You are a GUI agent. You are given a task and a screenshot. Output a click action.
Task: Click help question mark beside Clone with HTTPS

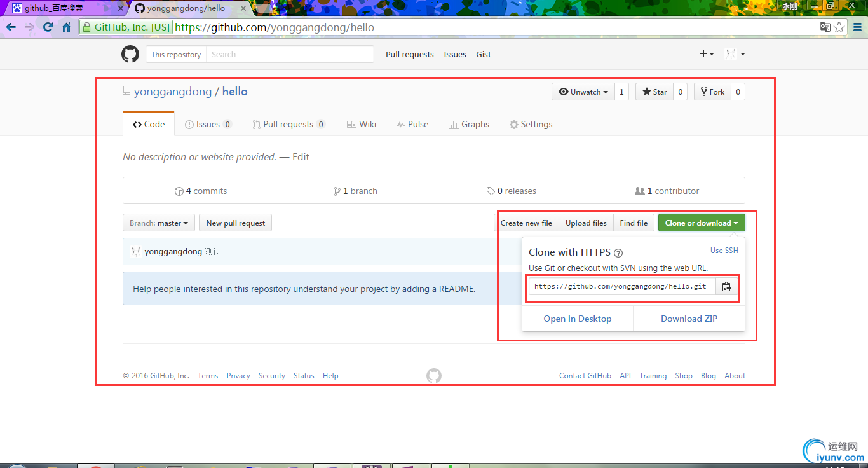(618, 252)
